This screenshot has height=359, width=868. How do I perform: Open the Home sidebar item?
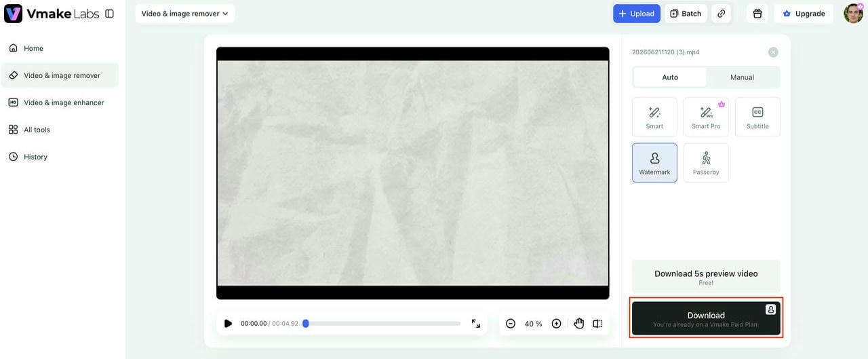coord(60,48)
